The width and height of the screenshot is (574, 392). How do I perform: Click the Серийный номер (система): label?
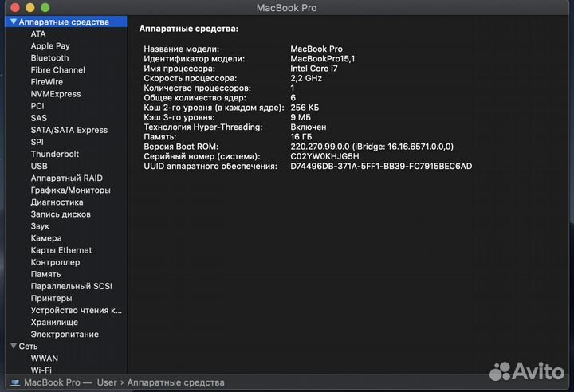tap(202, 156)
